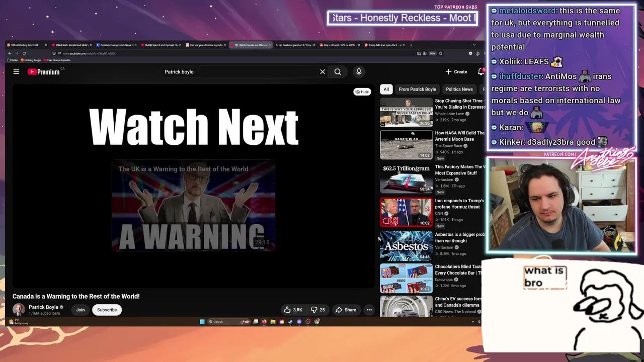
Task: Start a voice search with the microphone
Action: [359, 72]
